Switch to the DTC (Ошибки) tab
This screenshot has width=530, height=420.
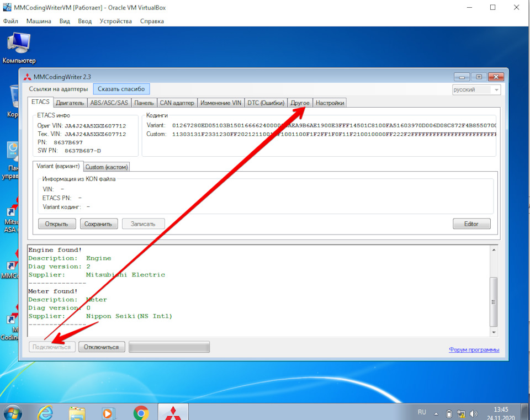[266, 103]
